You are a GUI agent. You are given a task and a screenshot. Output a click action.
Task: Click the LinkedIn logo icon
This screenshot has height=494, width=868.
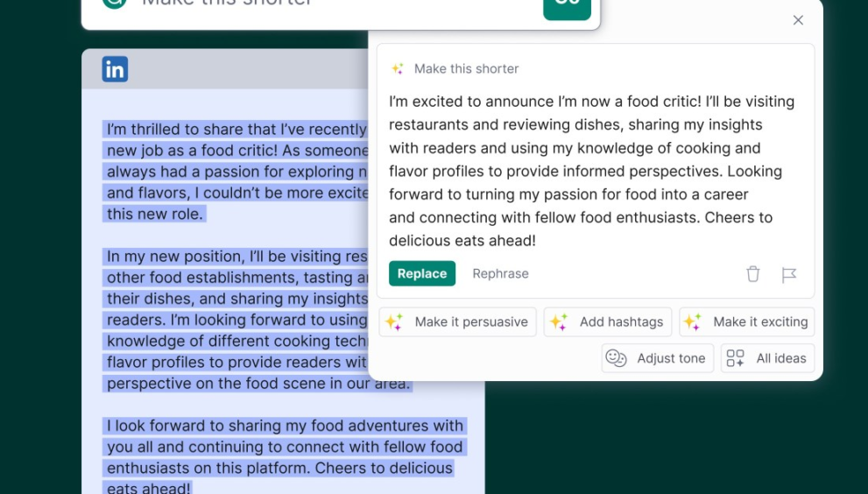pos(115,69)
